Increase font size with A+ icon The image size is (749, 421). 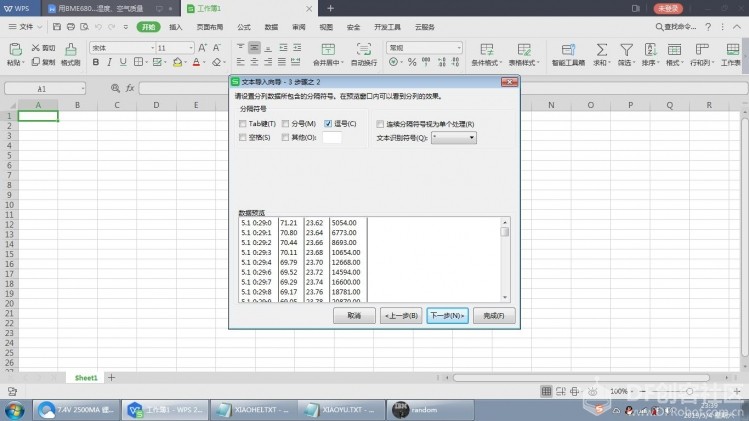coord(203,48)
